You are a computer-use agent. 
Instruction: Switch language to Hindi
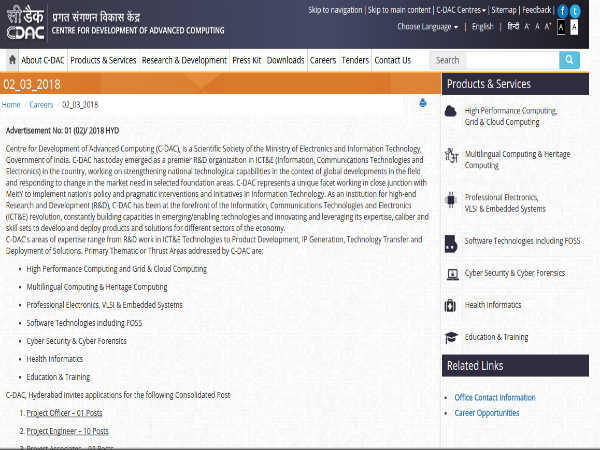(x=513, y=26)
